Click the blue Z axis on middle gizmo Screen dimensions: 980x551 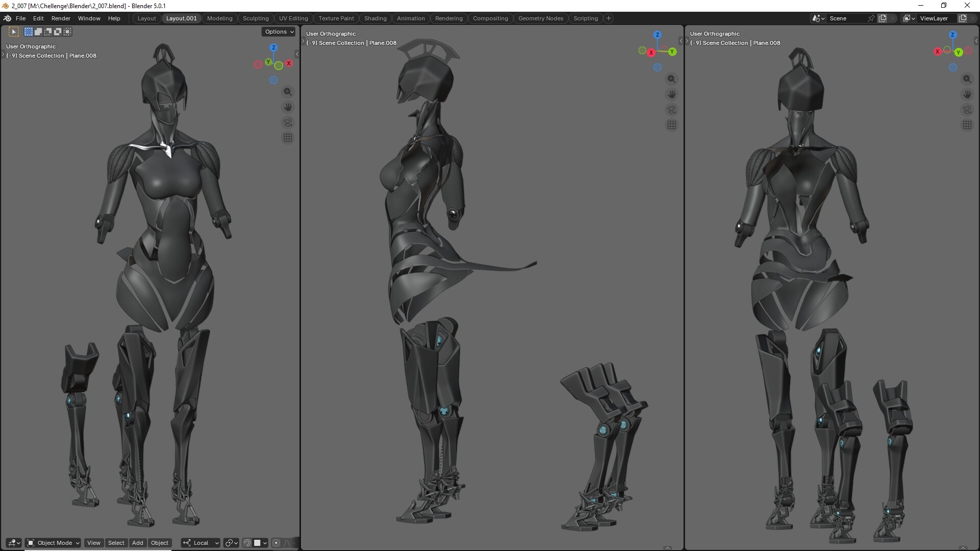point(657,35)
